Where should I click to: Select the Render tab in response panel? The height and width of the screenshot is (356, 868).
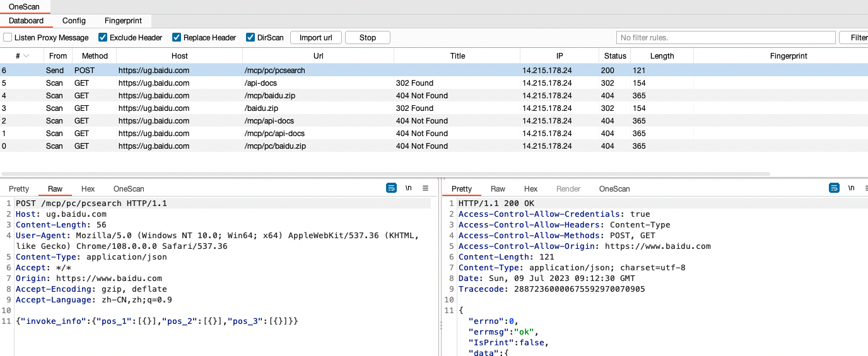(x=568, y=188)
